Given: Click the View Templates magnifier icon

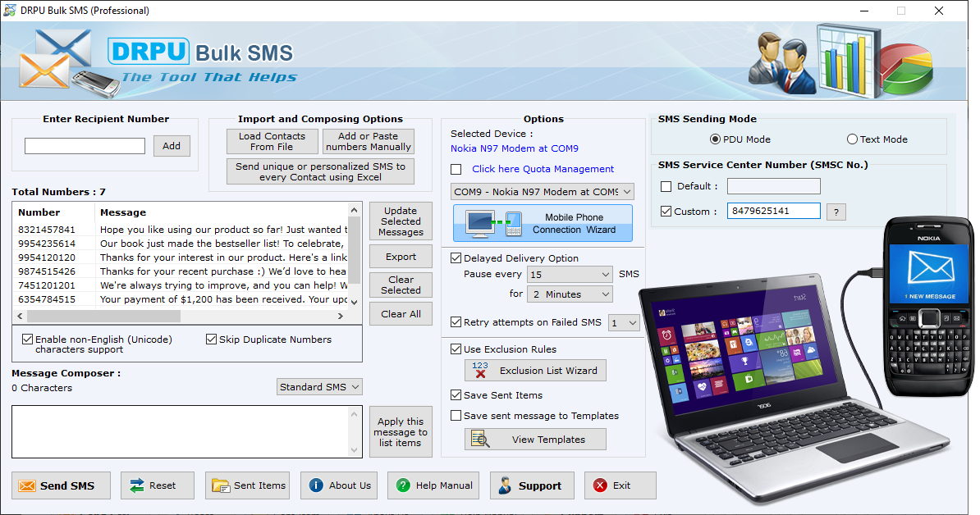Looking at the screenshot, I should (480, 439).
